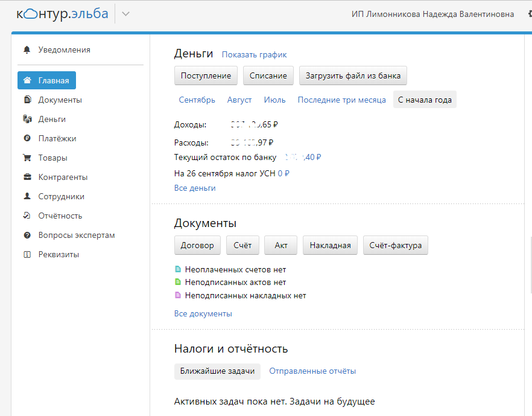Screen dimensions: 532x416
Task: Open the briefcase icon for Контрагенты
Action: (x=27, y=177)
